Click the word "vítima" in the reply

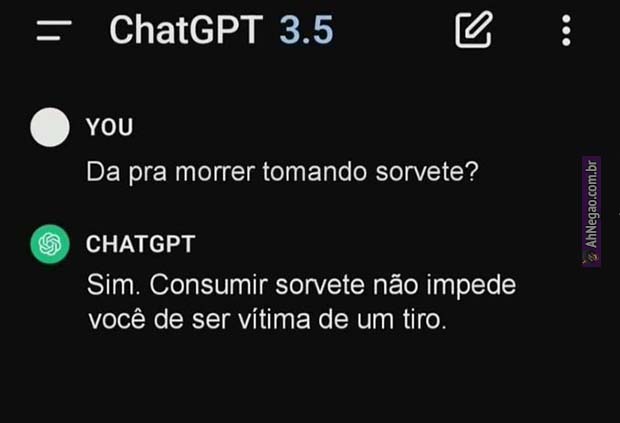click(x=274, y=319)
